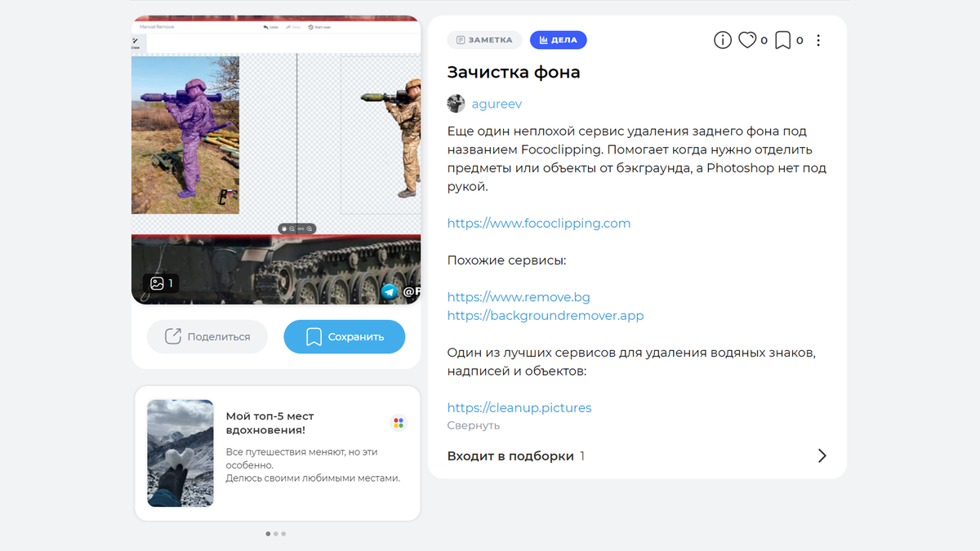Click the Telegram logo on the image
980x551 pixels.
coord(390,291)
